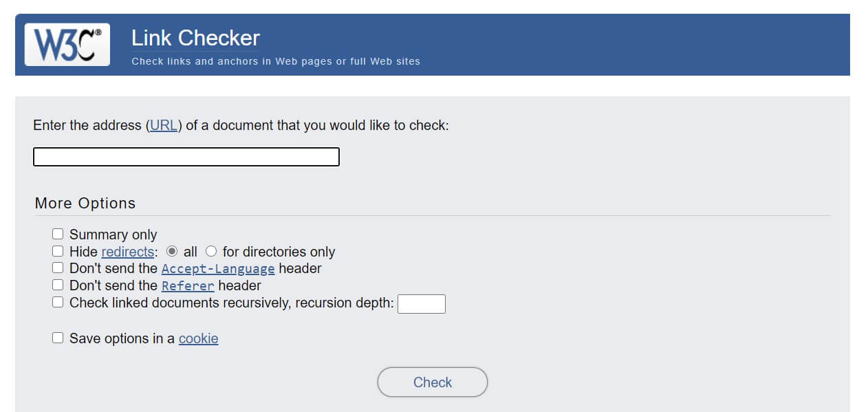Screen dimensions: 868x412
Task: Toggle Save options in a cookie
Action: tap(58, 338)
